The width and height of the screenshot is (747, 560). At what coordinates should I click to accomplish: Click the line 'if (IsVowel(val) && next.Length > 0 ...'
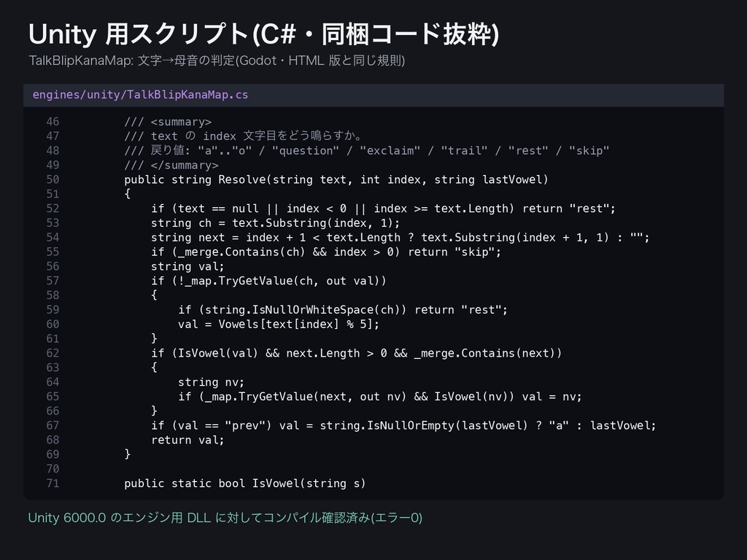tap(356, 354)
